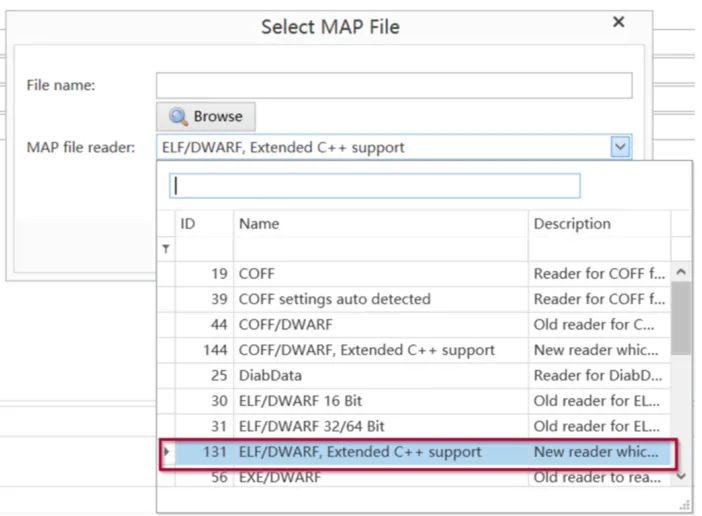
Task: Click the File name input field
Action: 394,85
